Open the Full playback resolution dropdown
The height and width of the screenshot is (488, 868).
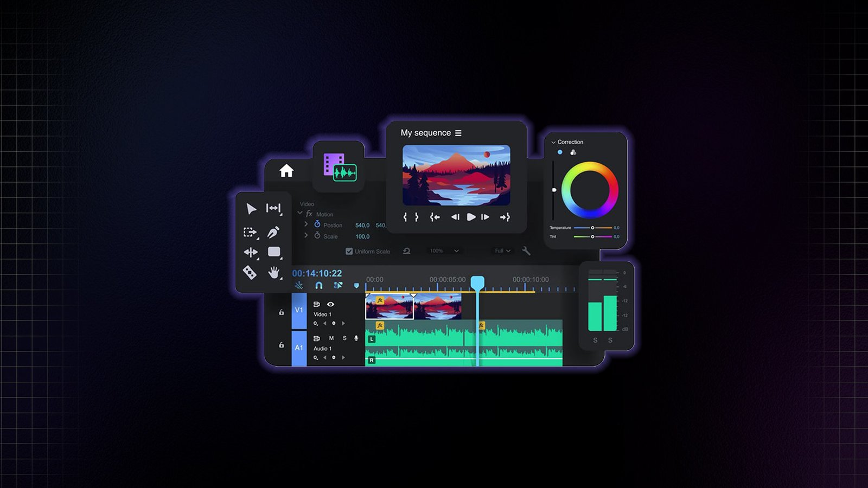point(502,251)
